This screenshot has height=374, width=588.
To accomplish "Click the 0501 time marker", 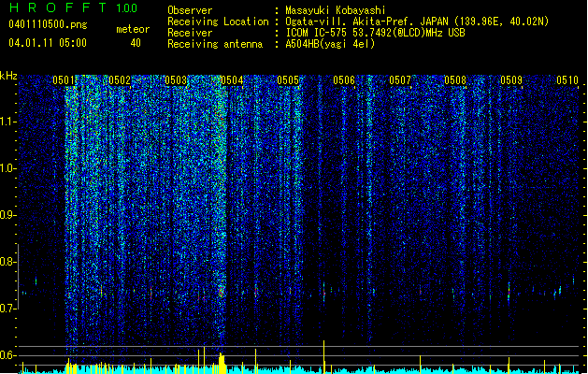I will pyautogui.click(x=64, y=80).
